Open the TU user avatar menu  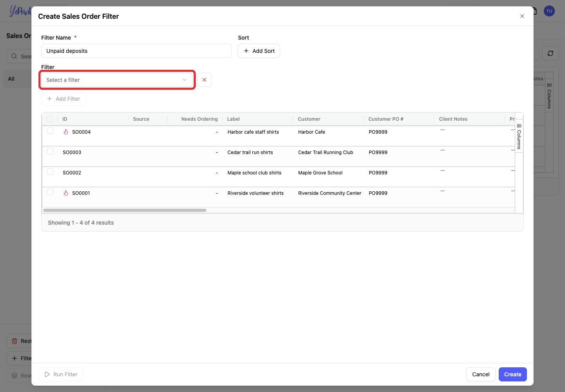point(549,11)
